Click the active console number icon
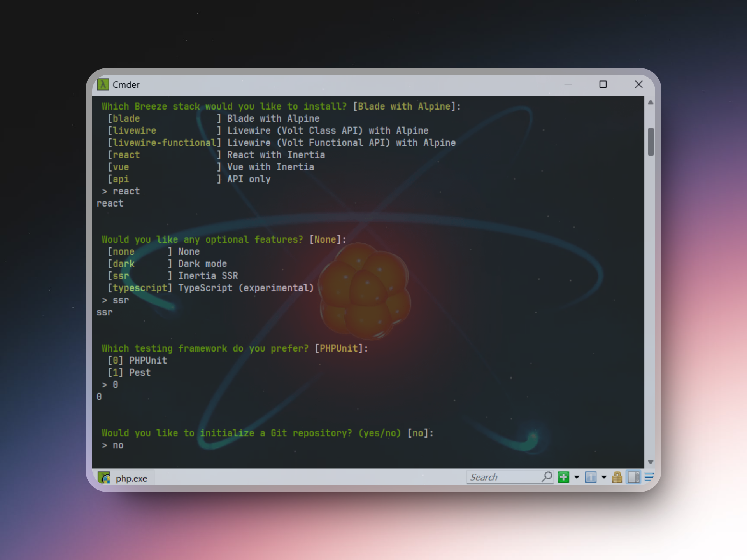 click(590, 477)
